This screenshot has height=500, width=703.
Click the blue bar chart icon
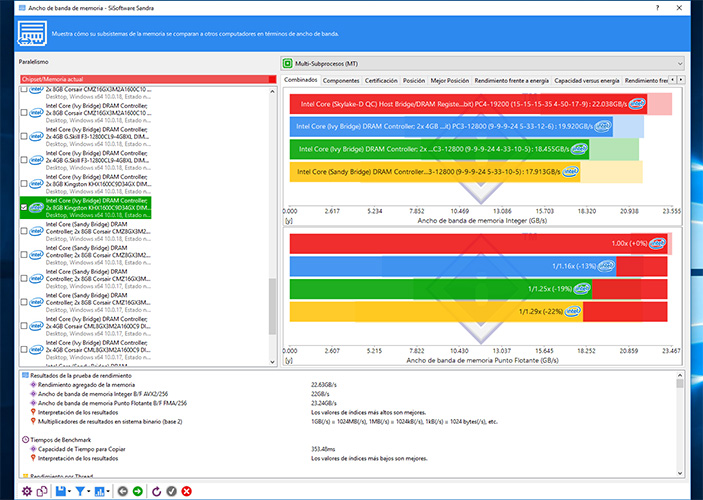99,491
